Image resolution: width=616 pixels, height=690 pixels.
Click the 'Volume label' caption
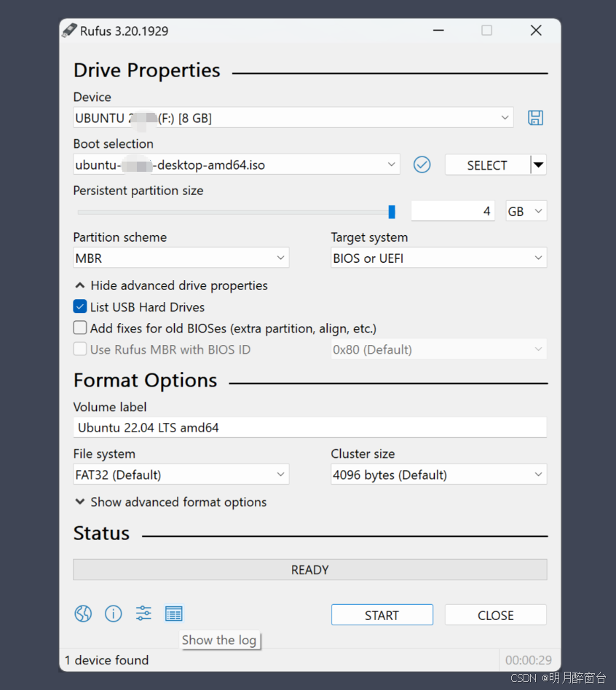(110, 407)
